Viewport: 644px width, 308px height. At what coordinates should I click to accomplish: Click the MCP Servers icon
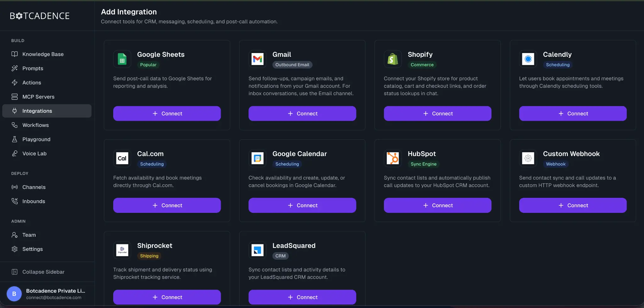pyautogui.click(x=14, y=97)
